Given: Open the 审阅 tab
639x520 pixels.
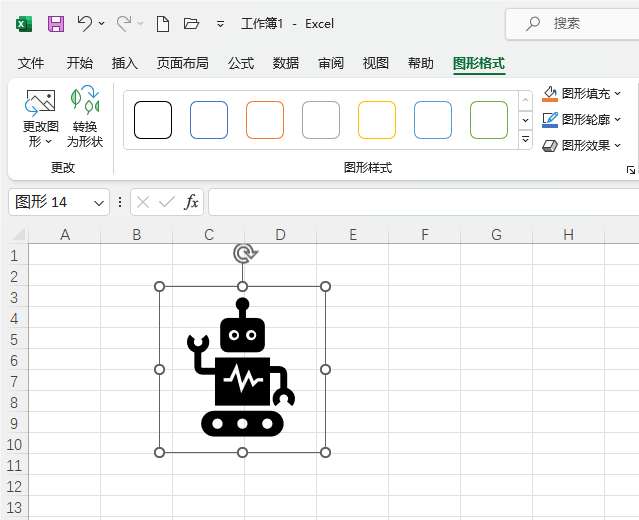Looking at the screenshot, I should (x=331, y=63).
